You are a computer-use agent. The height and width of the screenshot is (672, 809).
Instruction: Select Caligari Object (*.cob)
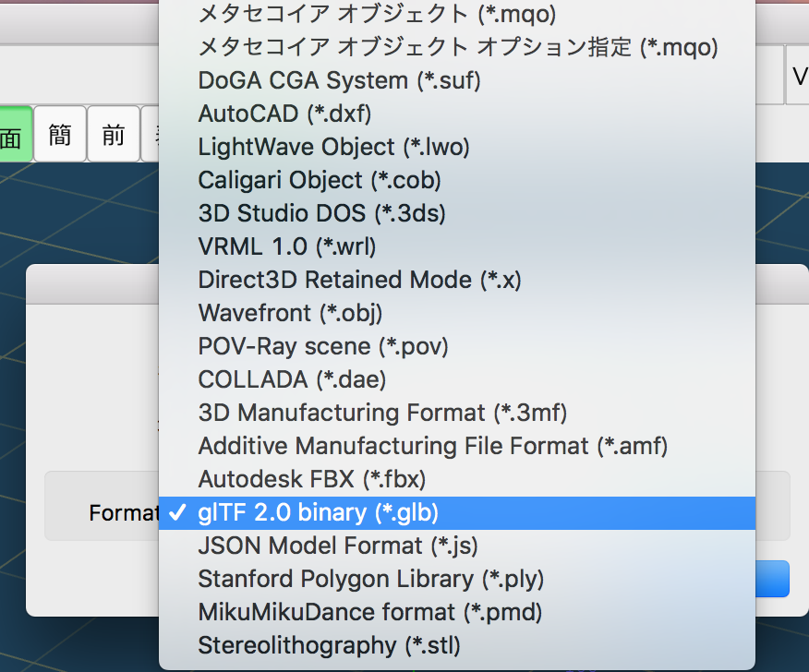click(457, 180)
